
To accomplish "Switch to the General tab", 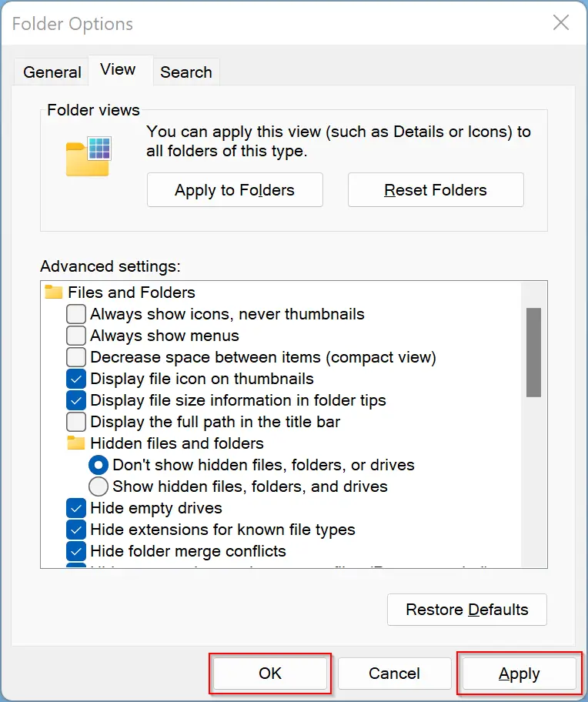I will pos(52,72).
